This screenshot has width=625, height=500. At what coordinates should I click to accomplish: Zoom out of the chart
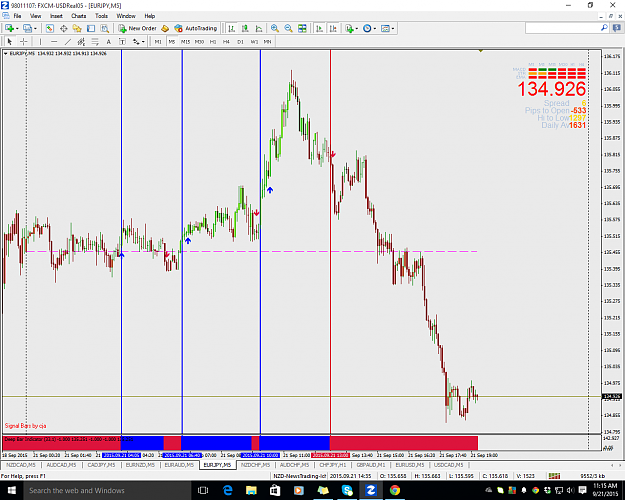288,28
